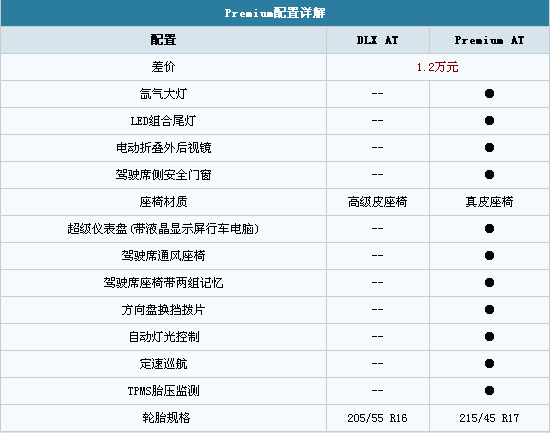Image resolution: width=550 pixels, height=433 pixels.
Task: Click the 1.2万元 price difference text
Action: point(437,67)
